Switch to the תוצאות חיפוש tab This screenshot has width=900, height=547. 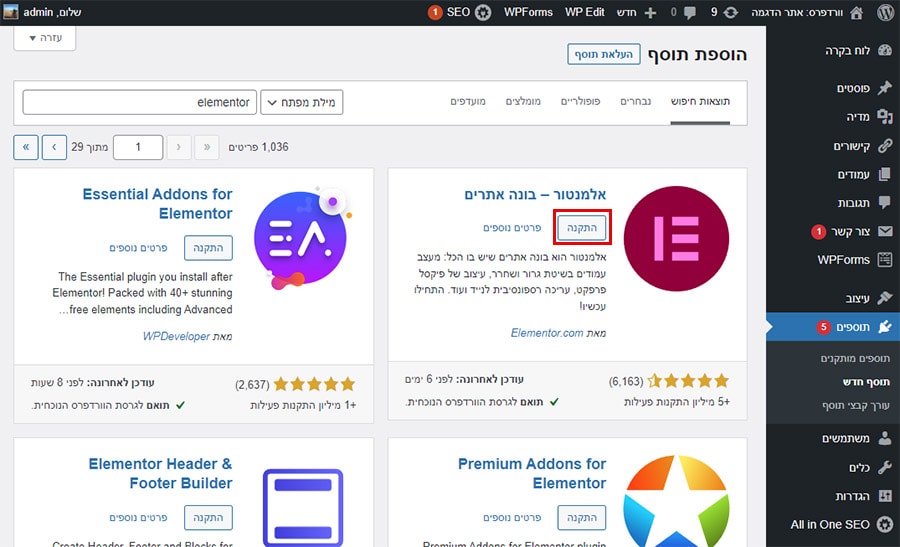pos(700,102)
